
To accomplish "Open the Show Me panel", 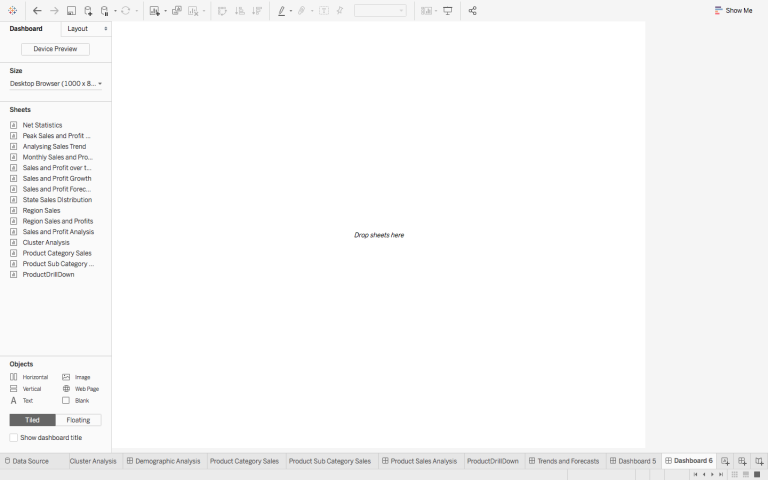I will point(733,10).
